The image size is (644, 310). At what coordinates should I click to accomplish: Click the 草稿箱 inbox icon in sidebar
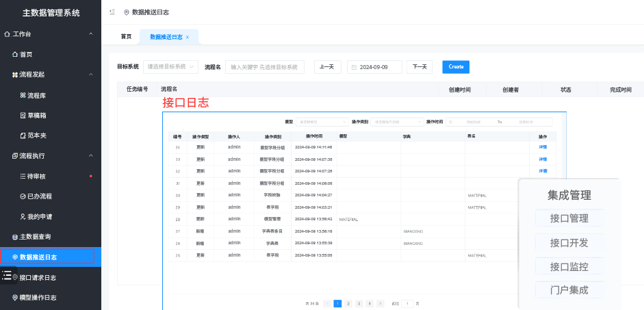coord(22,116)
